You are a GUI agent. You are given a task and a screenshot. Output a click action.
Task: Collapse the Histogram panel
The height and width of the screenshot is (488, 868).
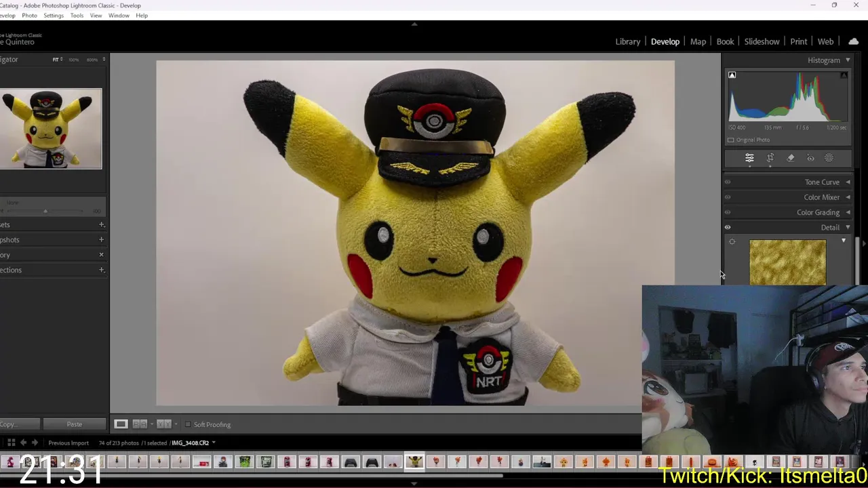(x=848, y=60)
